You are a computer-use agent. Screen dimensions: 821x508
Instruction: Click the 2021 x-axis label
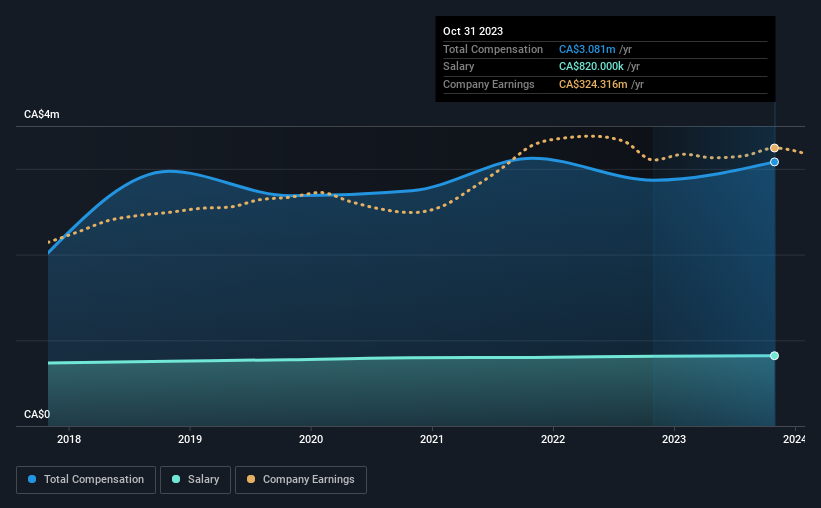431,439
